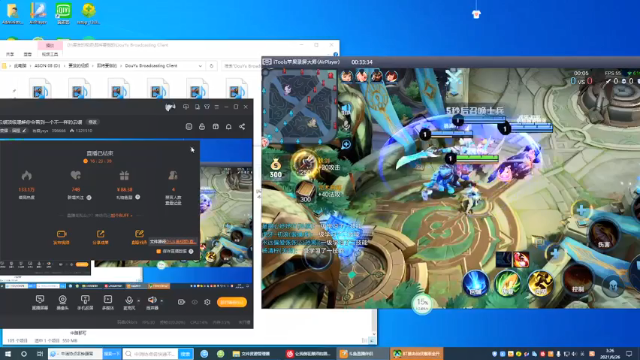Click the notification bell icon
The height and width of the screenshot is (360, 640).
click(229, 127)
